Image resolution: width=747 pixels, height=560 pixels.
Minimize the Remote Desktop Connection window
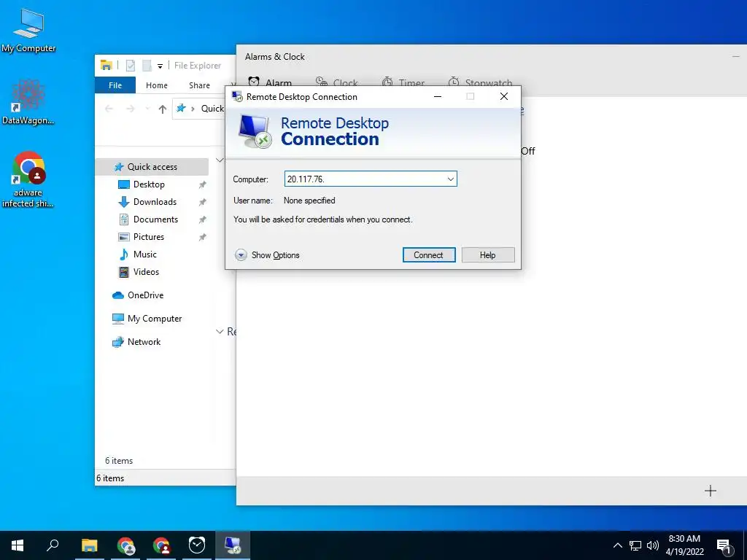438,97
